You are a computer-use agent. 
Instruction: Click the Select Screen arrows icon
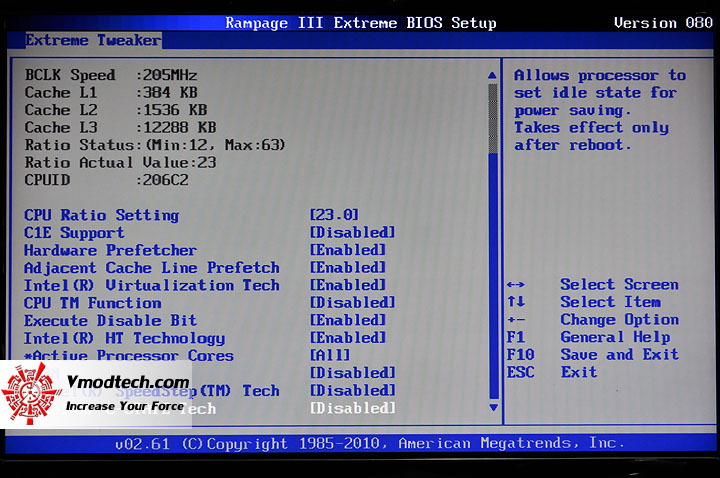pyautogui.click(x=516, y=285)
